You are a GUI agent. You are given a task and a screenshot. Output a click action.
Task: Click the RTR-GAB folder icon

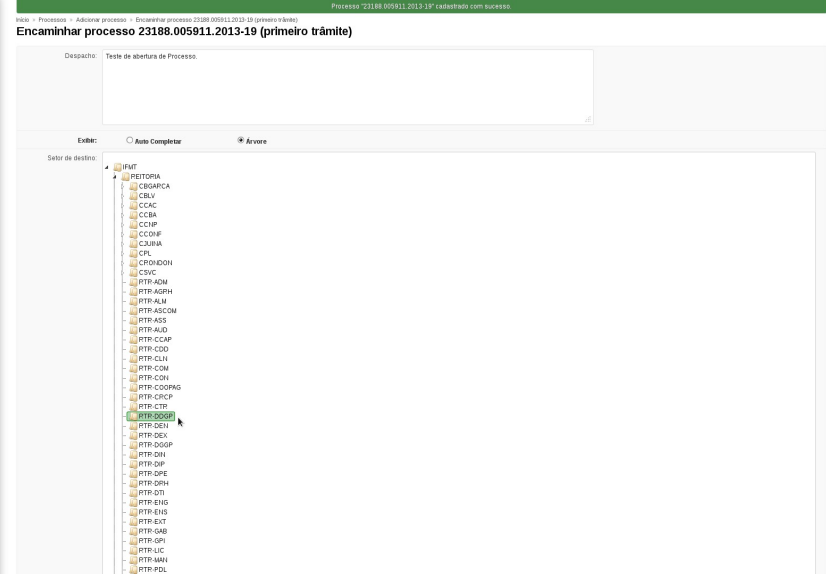click(134, 531)
